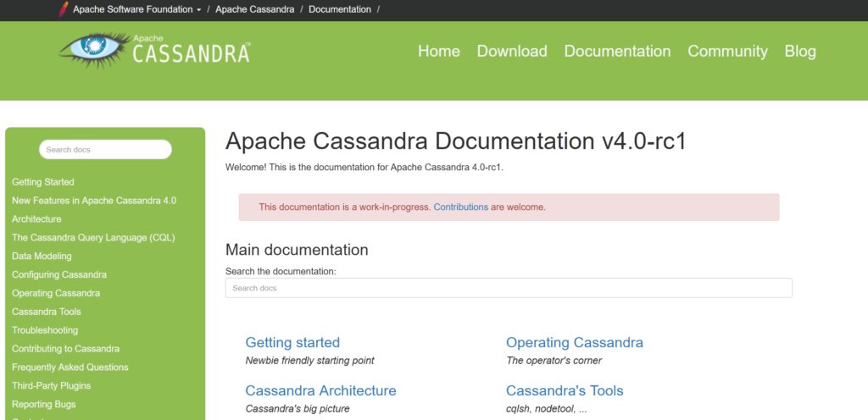Open the Cassandra's Tools main link
The image size is (868, 420).
565,390
